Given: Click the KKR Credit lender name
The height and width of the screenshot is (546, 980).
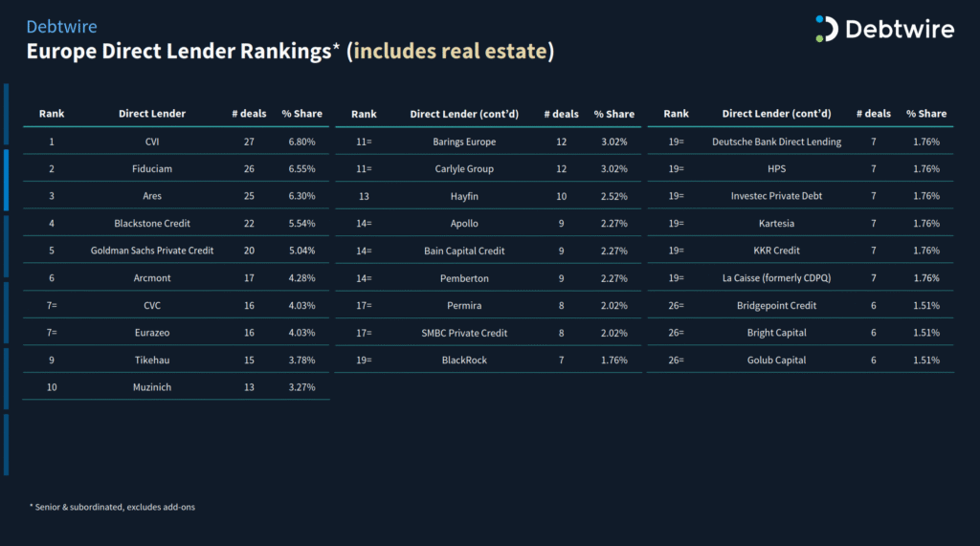Looking at the screenshot, I should pos(777,251).
